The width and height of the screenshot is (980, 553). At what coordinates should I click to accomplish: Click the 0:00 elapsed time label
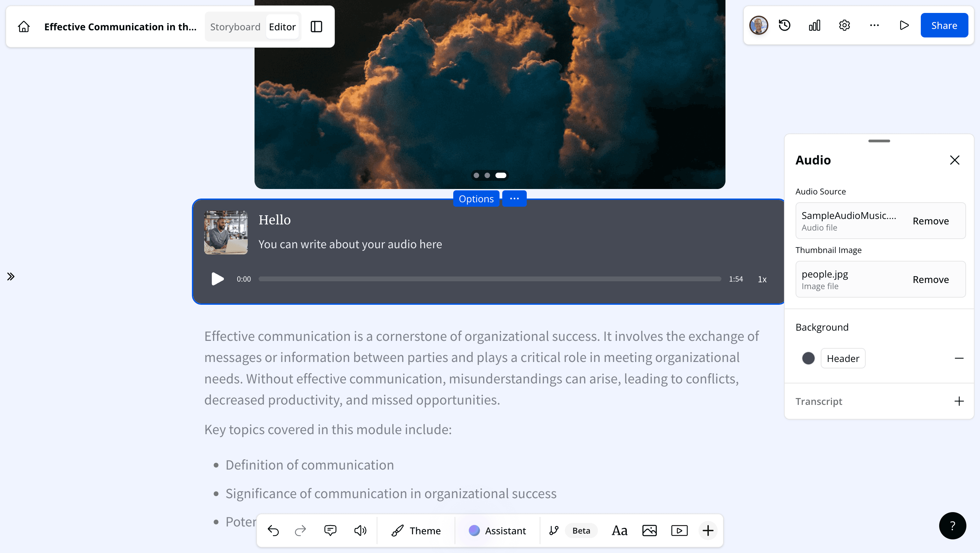244,279
